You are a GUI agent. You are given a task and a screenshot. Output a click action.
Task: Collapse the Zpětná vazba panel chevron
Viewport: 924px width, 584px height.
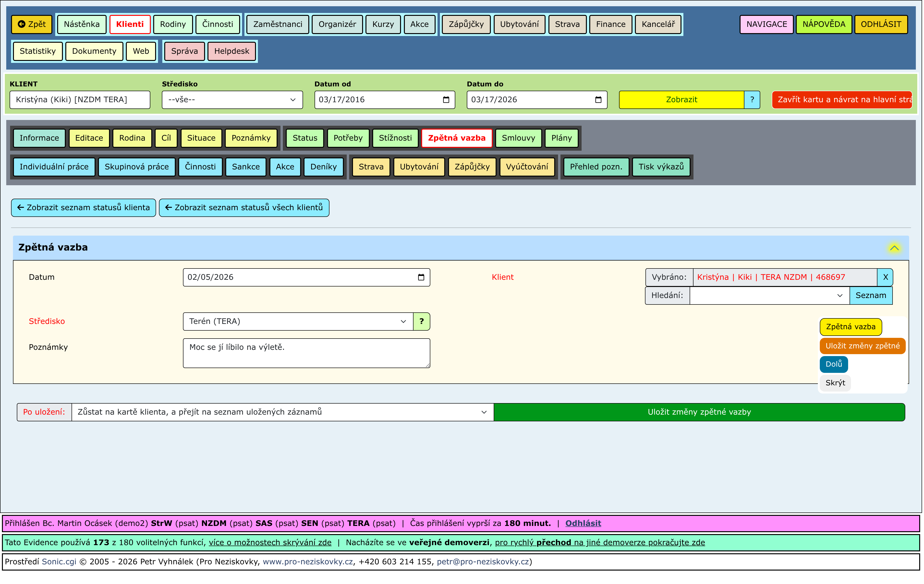pos(894,248)
